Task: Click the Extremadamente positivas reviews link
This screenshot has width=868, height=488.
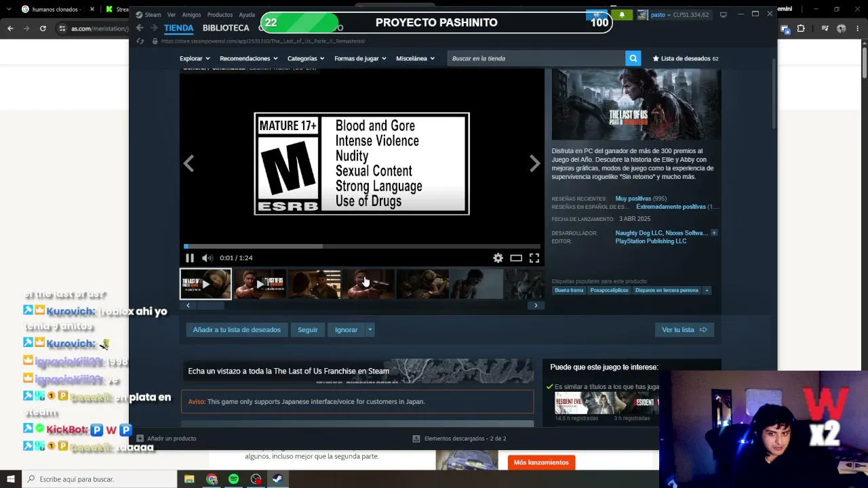Action: pyautogui.click(x=671, y=207)
